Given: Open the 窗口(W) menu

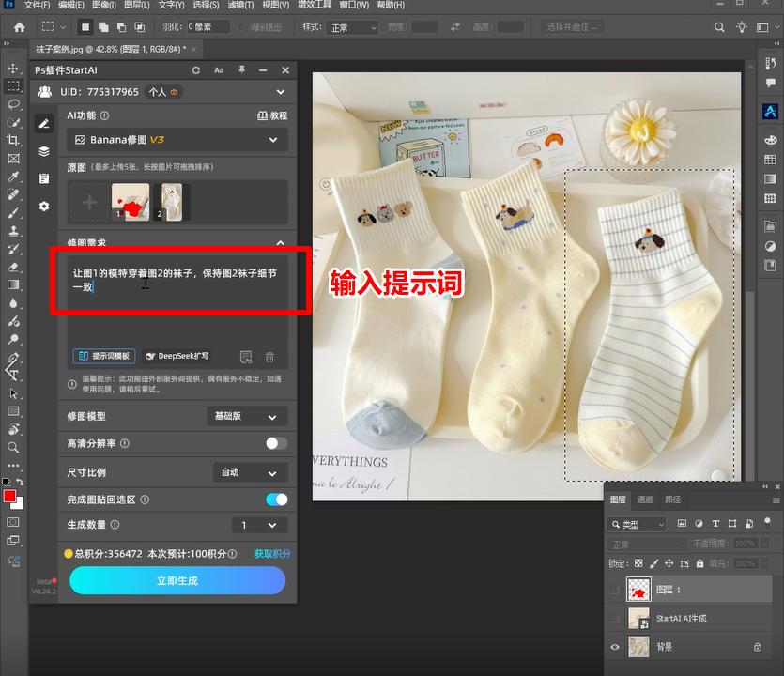Looking at the screenshot, I should (x=354, y=5).
